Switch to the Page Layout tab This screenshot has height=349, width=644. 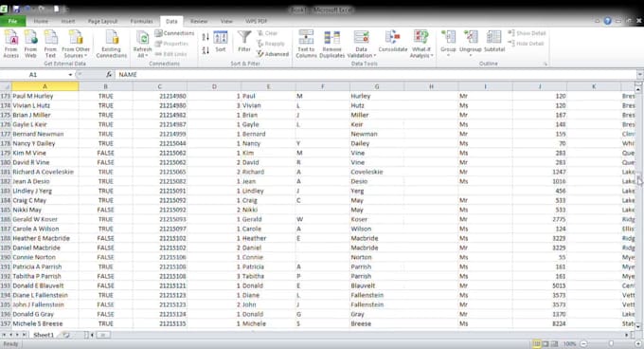[x=102, y=21]
